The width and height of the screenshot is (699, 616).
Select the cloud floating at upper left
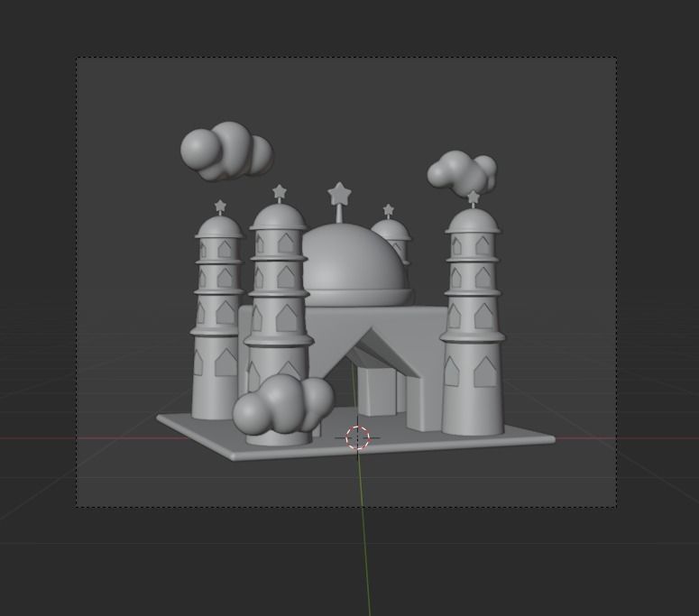point(226,152)
